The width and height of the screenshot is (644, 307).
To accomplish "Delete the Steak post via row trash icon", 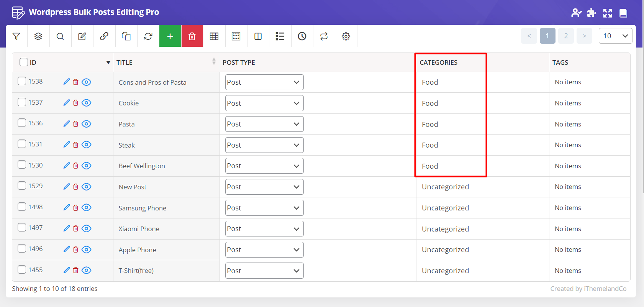I will click(x=76, y=145).
